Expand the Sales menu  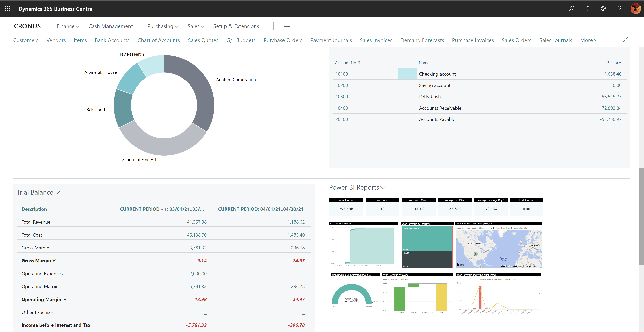pyautogui.click(x=196, y=26)
